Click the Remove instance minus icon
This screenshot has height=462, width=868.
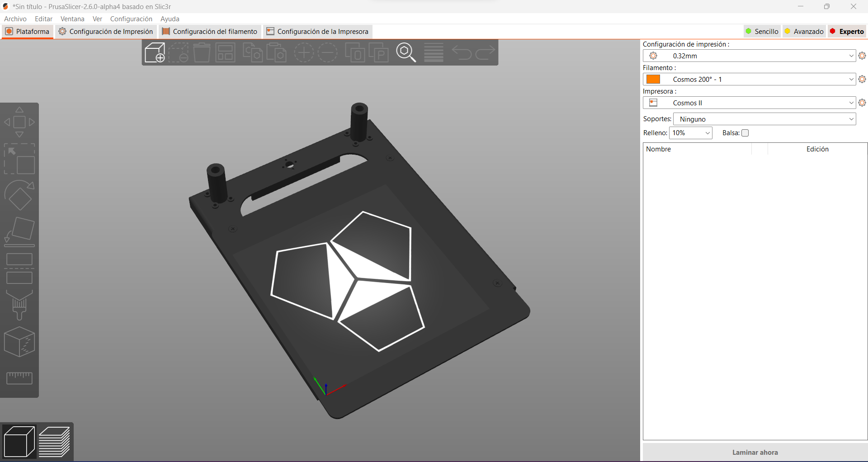pos(328,52)
